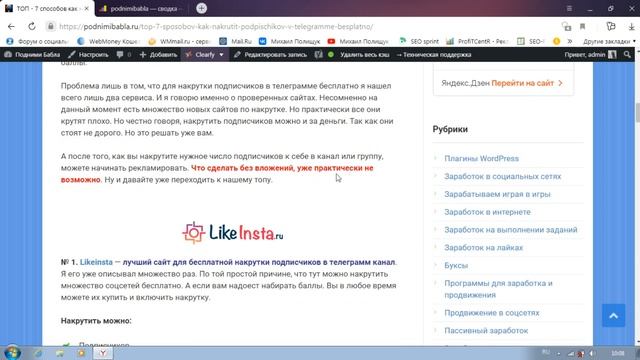Screen dimensions: 640x360
Task: Click Добавить in the admin bar
Action: [158, 54]
